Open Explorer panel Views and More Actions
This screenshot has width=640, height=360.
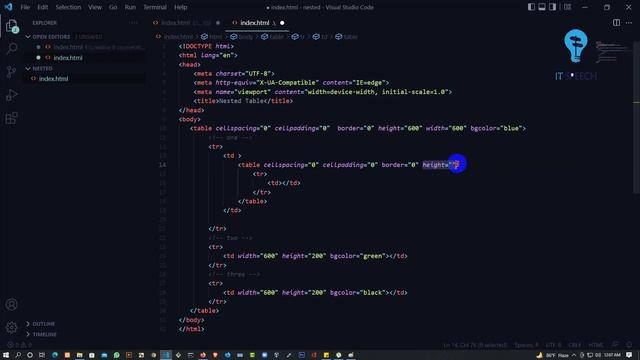134,23
